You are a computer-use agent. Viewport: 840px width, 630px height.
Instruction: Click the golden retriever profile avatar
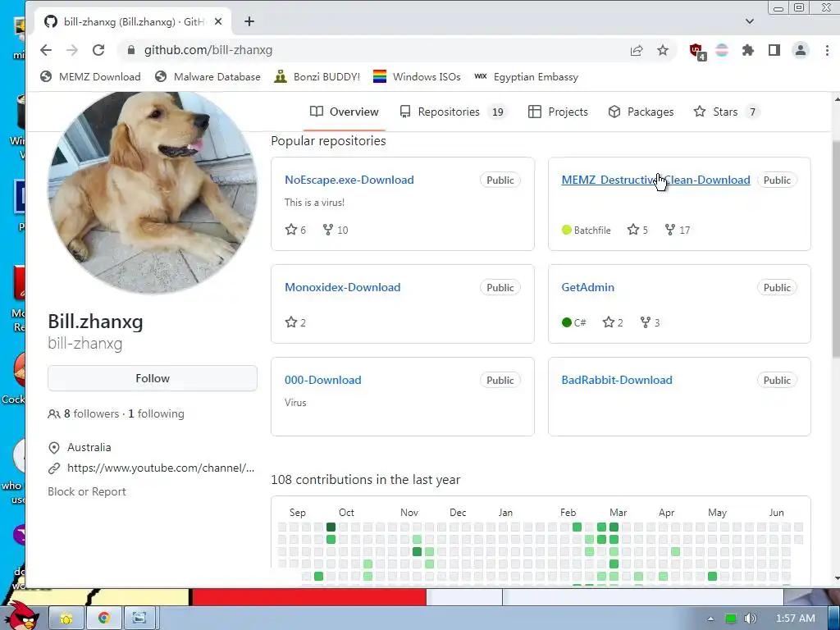(x=152, y=192)
